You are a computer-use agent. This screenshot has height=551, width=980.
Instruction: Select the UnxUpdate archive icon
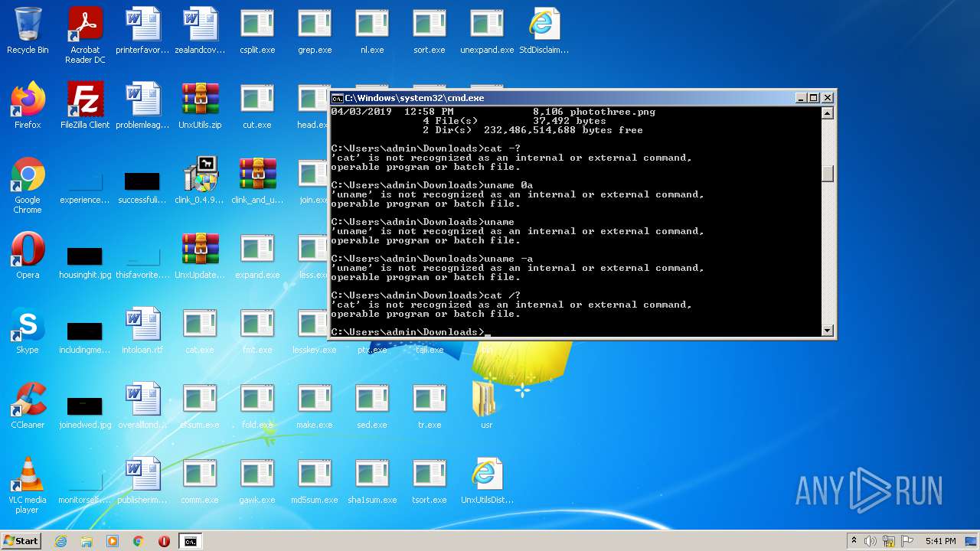click(200, 256)
